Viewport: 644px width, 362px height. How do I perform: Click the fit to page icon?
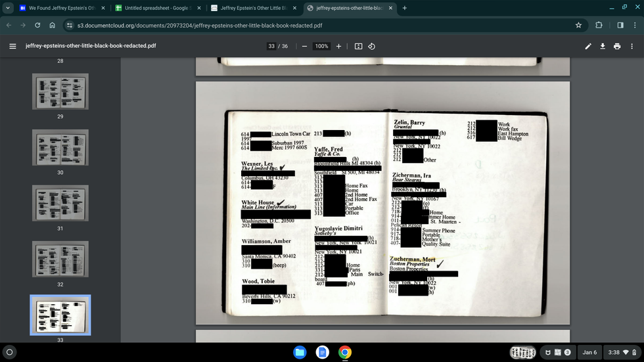point(359,47)
